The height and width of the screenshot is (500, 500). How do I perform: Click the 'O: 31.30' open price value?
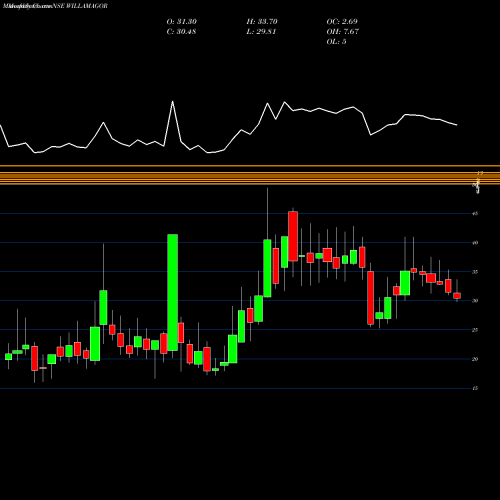182,22
